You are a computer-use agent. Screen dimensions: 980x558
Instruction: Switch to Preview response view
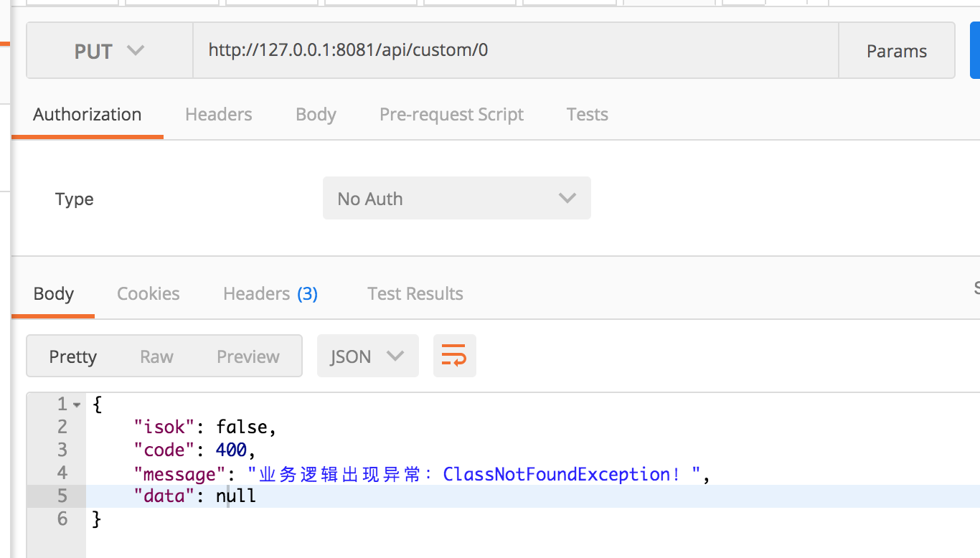(248, 356)
